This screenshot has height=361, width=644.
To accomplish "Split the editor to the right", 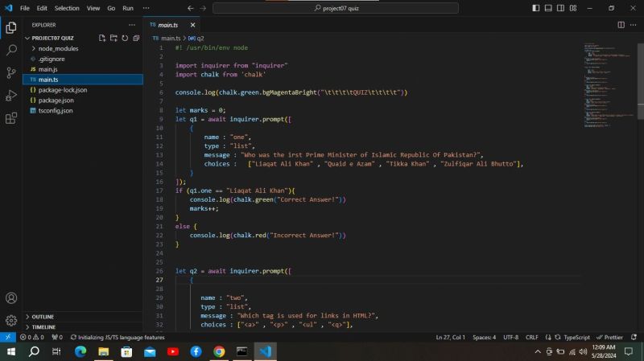I will (621, 25).
